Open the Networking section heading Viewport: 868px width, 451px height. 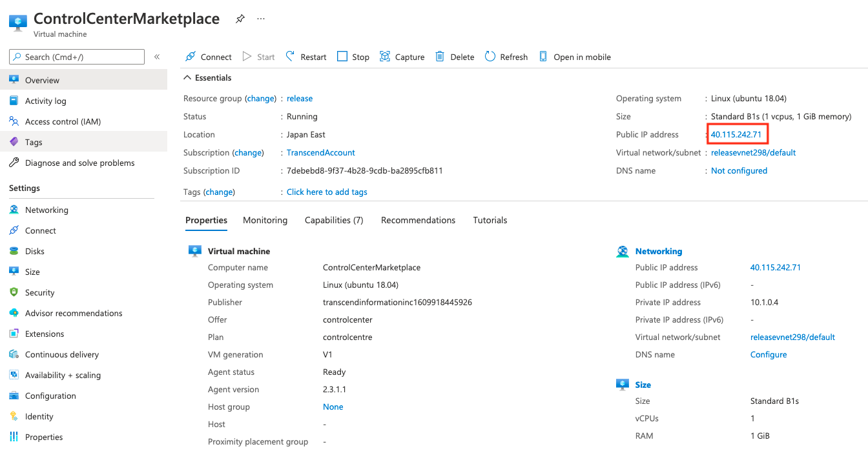coord(659,252)
